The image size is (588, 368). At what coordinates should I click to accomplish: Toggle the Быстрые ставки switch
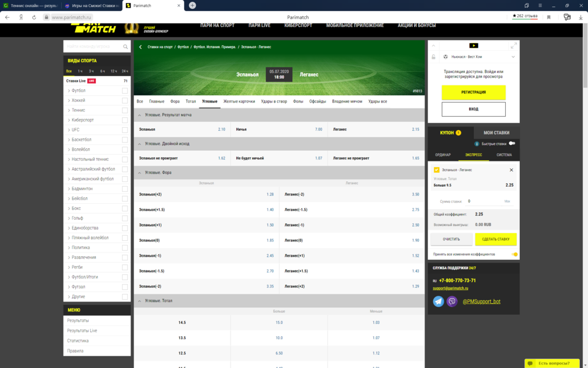(x=512, y=144)
